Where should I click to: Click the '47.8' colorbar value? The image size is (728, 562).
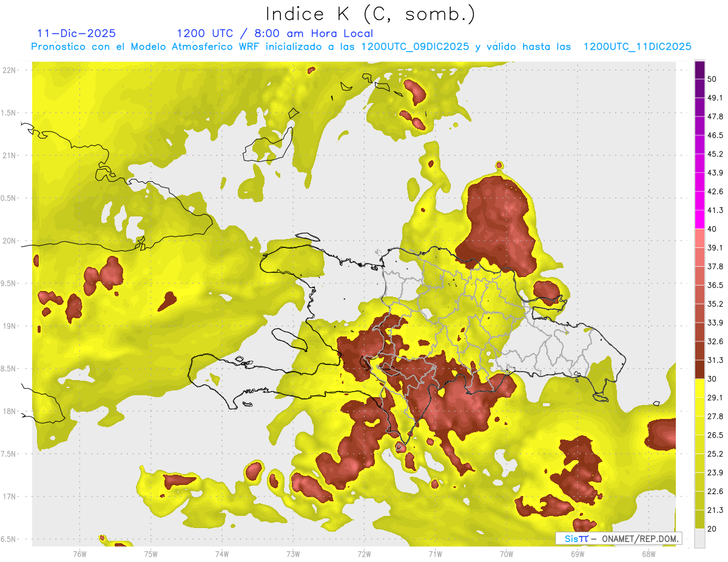(715, 116)
